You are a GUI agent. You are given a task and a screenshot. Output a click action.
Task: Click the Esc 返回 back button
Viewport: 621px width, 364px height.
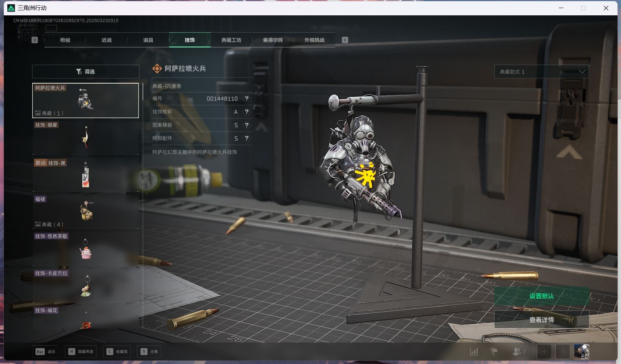[x=46, y=352]
